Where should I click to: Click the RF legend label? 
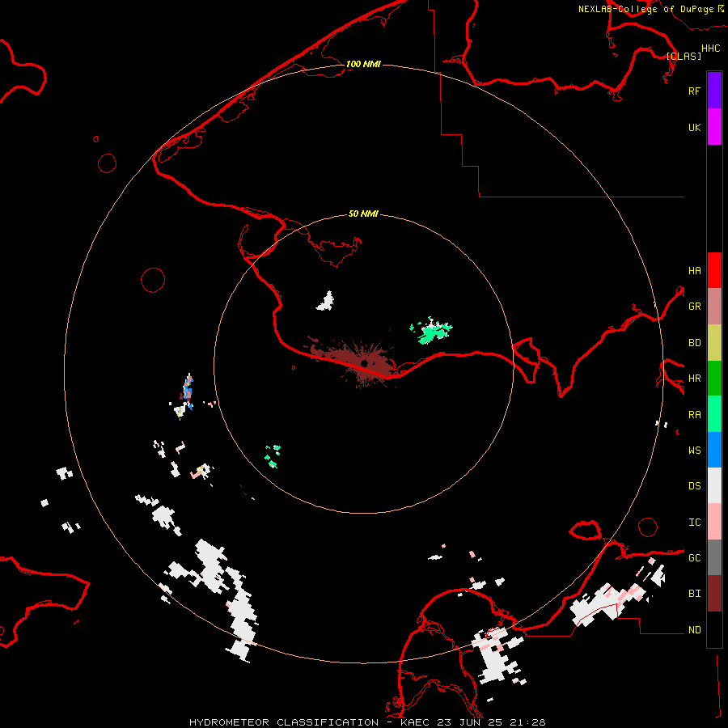tap(694, 91)
